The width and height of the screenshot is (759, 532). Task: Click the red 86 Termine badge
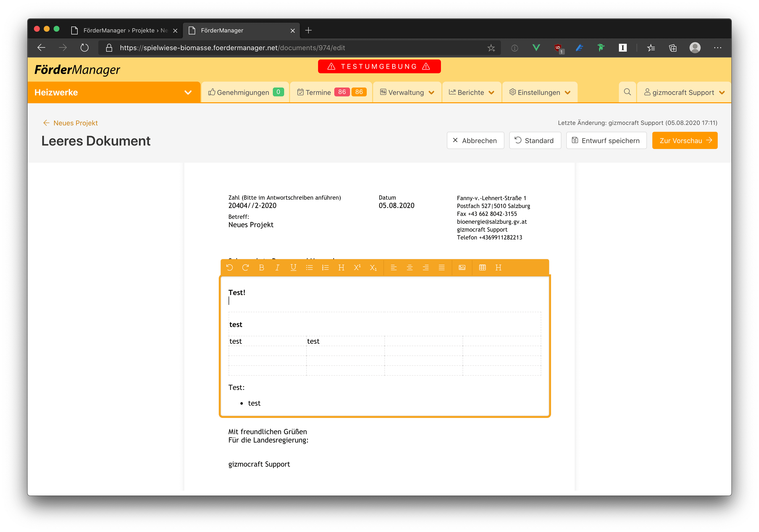click(x=342, y=92)
